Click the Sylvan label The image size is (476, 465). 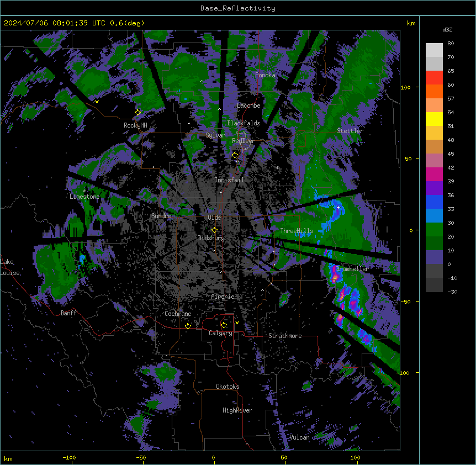(x=215, y=135)
